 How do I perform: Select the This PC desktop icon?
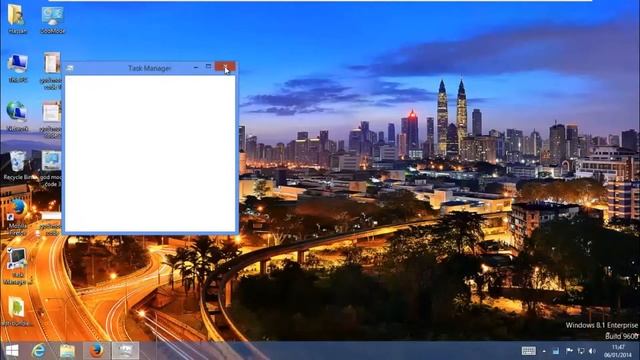pyautogui.click(x=18, y=68)
